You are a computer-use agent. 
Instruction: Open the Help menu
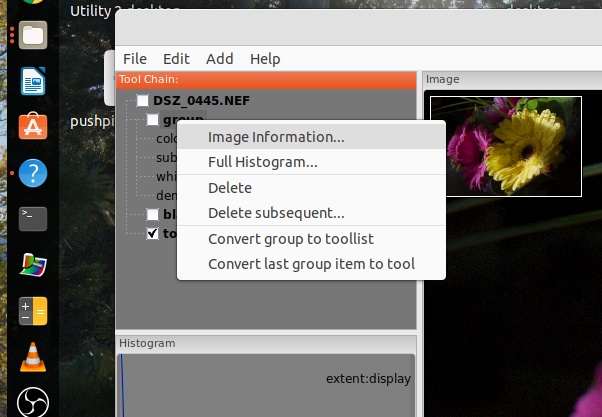[x=265, y=59]
